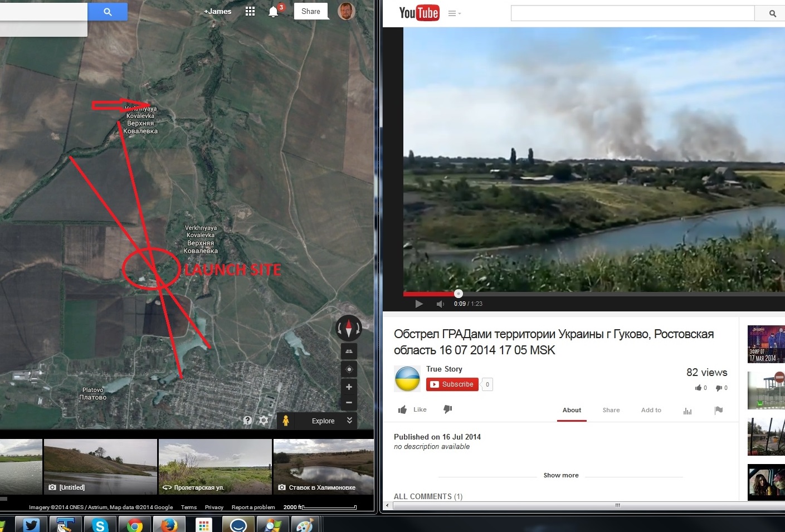785x532 pixels.
Task: Click the map compass control
Action: pyautogui.click(x=349, y=328)
